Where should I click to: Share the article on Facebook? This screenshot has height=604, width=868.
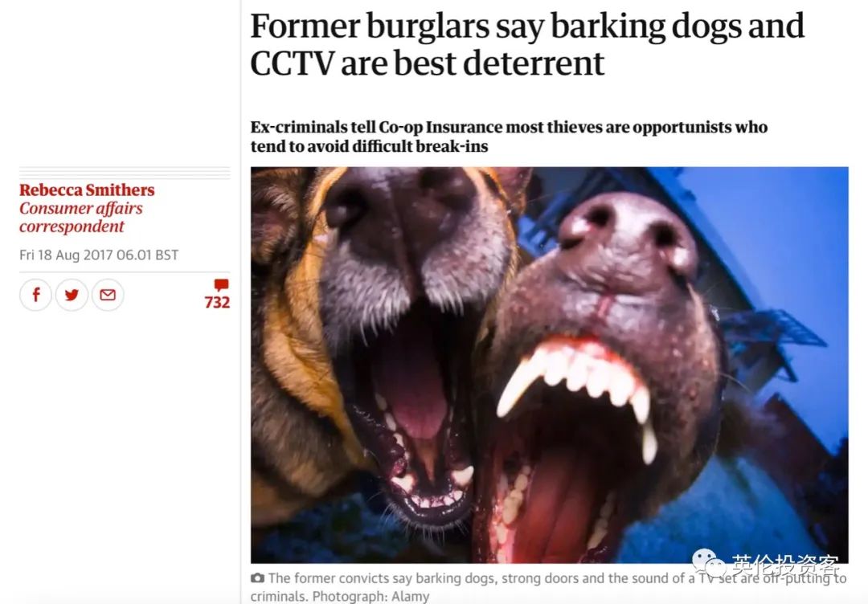[36, 295]
